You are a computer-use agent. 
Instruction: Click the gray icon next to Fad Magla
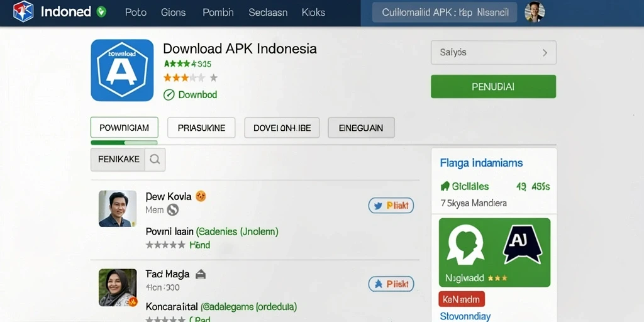tap(201, 274)
